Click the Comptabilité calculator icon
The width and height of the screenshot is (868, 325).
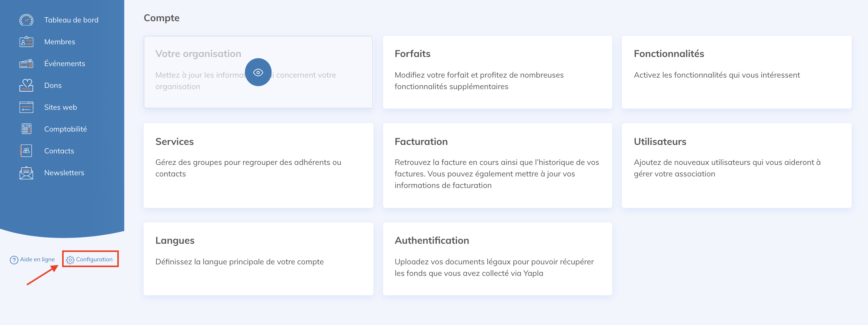(26, 129)
